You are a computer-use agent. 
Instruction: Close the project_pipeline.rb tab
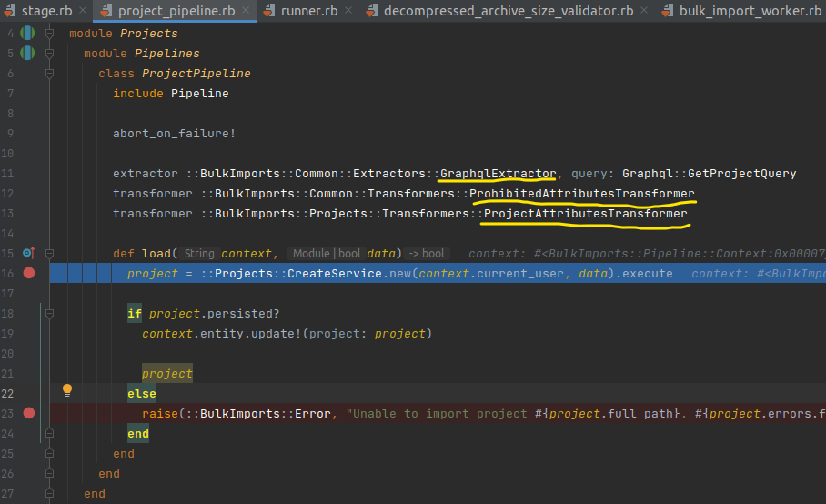pos(248,11)
